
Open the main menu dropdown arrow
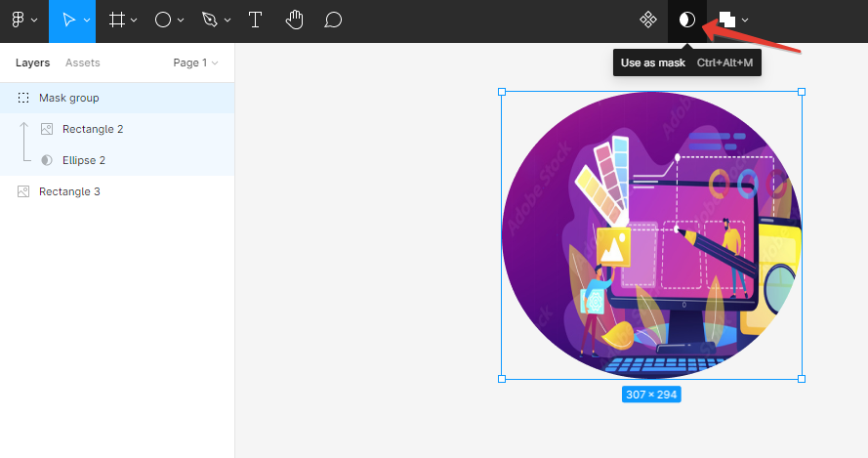click(34, 20)
